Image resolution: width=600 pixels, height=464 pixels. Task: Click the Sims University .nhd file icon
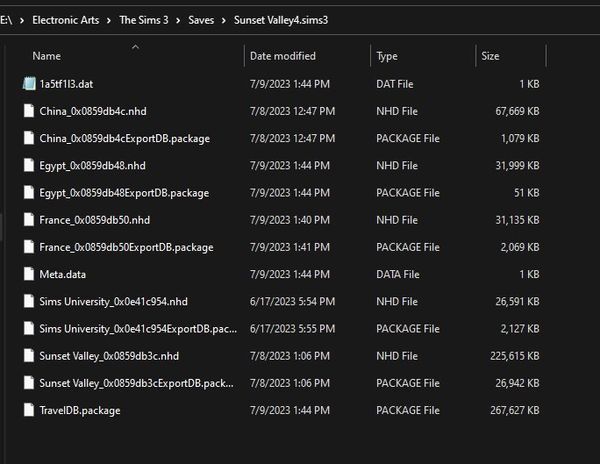[29, 301]
